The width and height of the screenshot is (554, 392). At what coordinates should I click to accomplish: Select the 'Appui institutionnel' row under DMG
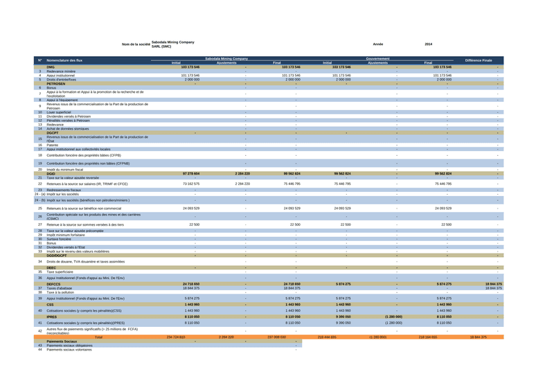click(64, 75)
